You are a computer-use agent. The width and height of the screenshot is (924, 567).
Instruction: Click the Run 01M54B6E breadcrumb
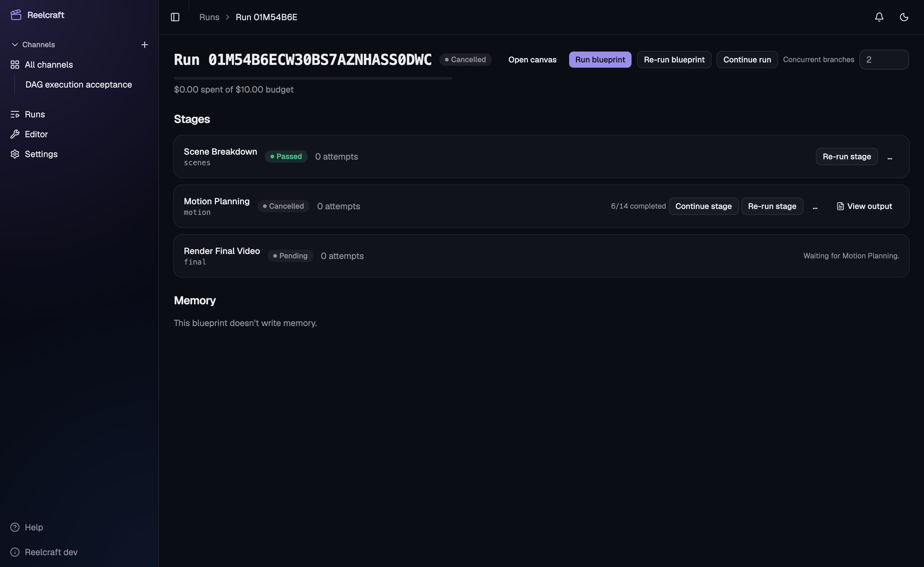click(x=266, y=17)
